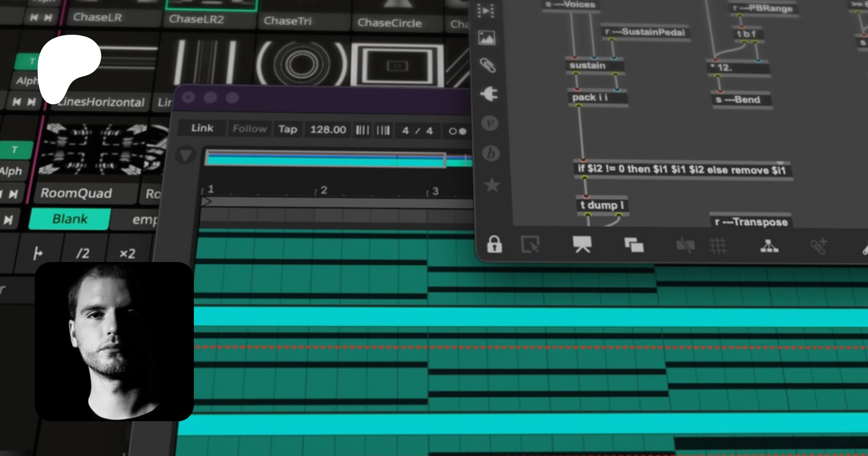Toggle the Follow button
Image resolution: width=868 pixels, height=456 pixels.
pos(249,129)
